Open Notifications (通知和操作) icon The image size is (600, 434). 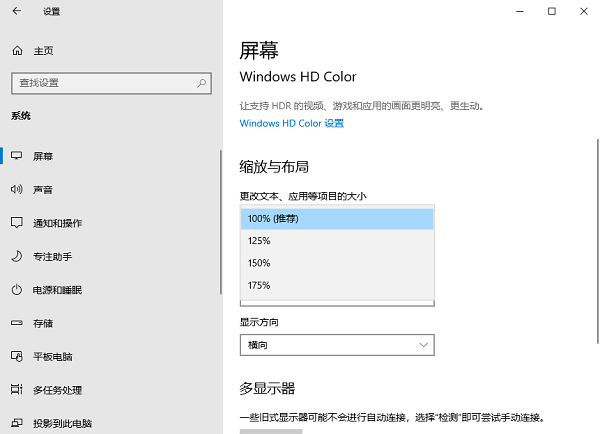(16, 222)
